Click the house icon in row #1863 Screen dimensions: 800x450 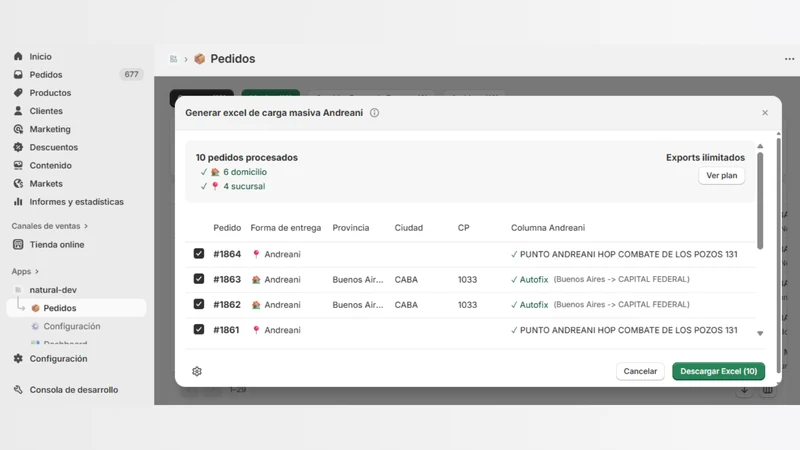(256, 280)
